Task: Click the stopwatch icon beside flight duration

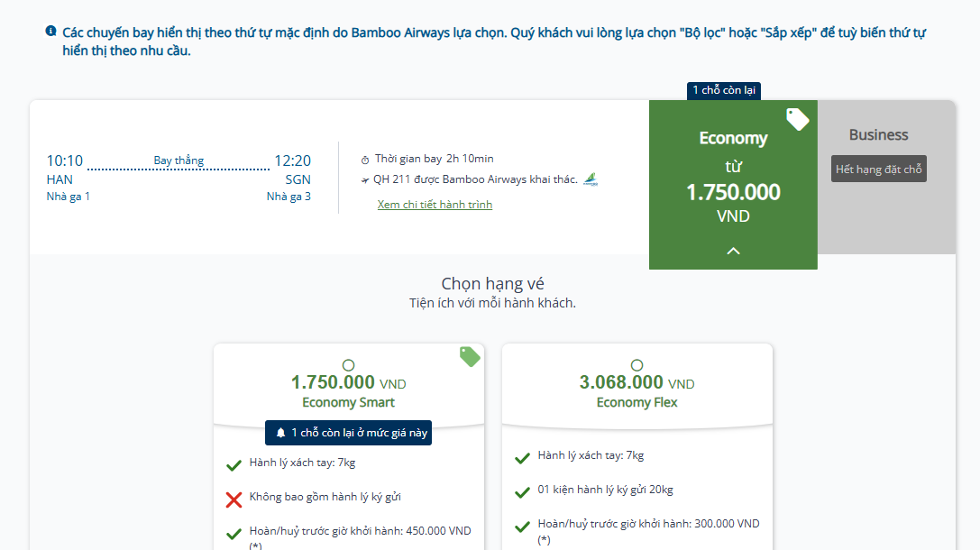Action: (x=365, y=160)
